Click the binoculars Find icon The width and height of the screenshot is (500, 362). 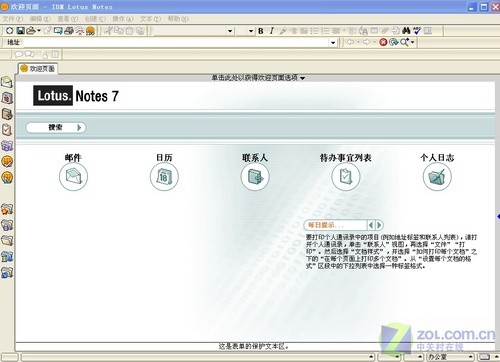point(406,31)
